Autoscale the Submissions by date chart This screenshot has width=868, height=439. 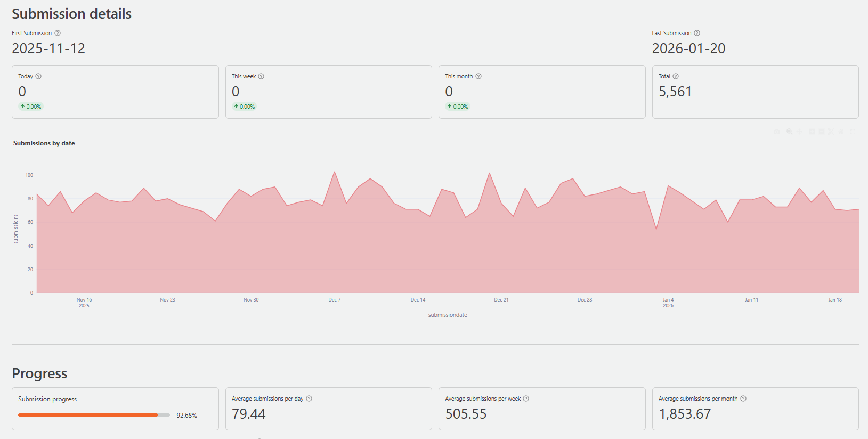[x=831, y=132]
